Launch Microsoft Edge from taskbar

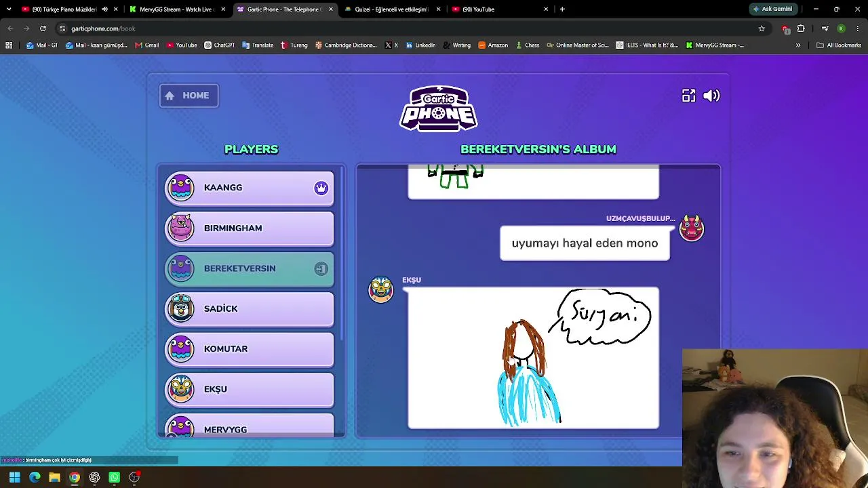(35, 477)
